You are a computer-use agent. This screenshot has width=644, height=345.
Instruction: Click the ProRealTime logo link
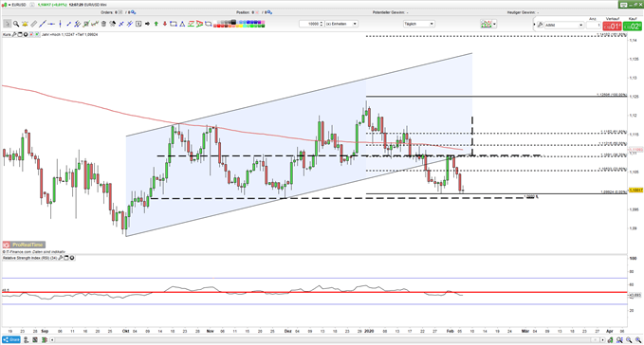click(x=24, y=245)
